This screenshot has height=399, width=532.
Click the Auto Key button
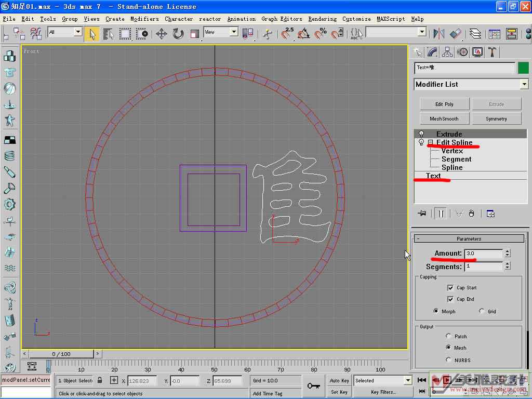point(338,380)
